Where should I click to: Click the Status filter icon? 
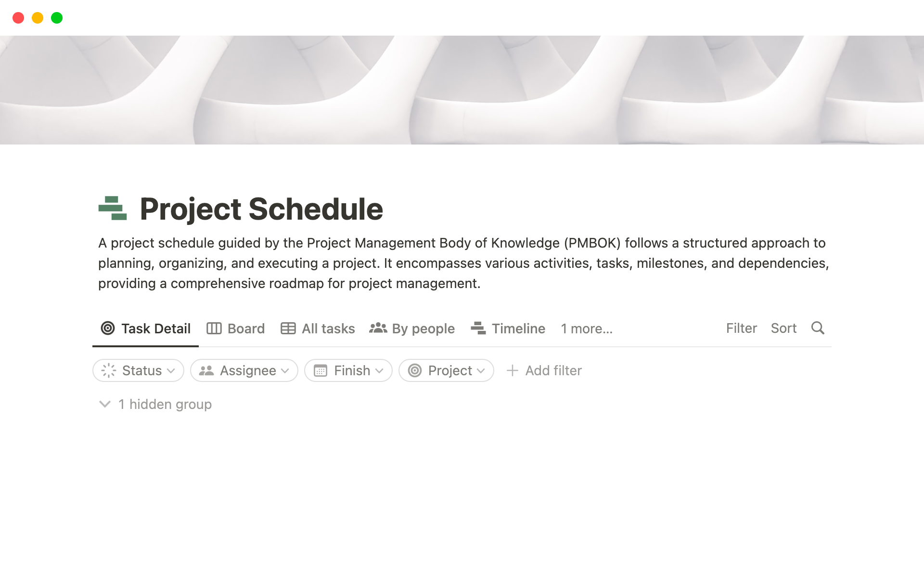110,370
